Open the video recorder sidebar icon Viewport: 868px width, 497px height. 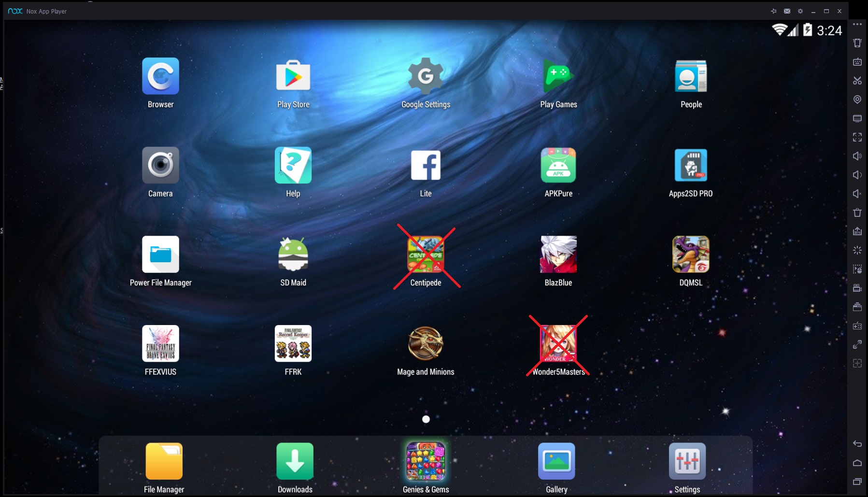(857, 288)
